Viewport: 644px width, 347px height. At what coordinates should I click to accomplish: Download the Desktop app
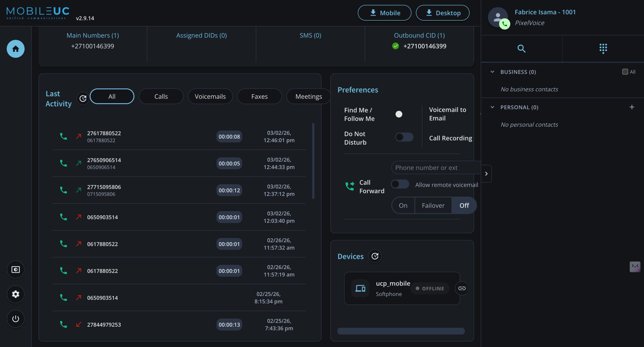(442, 13)
